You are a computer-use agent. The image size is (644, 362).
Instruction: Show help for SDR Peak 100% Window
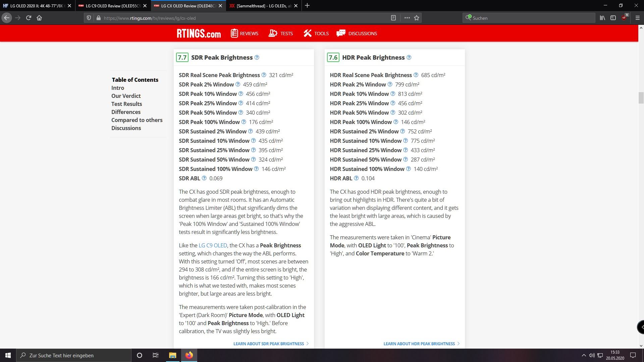click(x=244, y=122)
